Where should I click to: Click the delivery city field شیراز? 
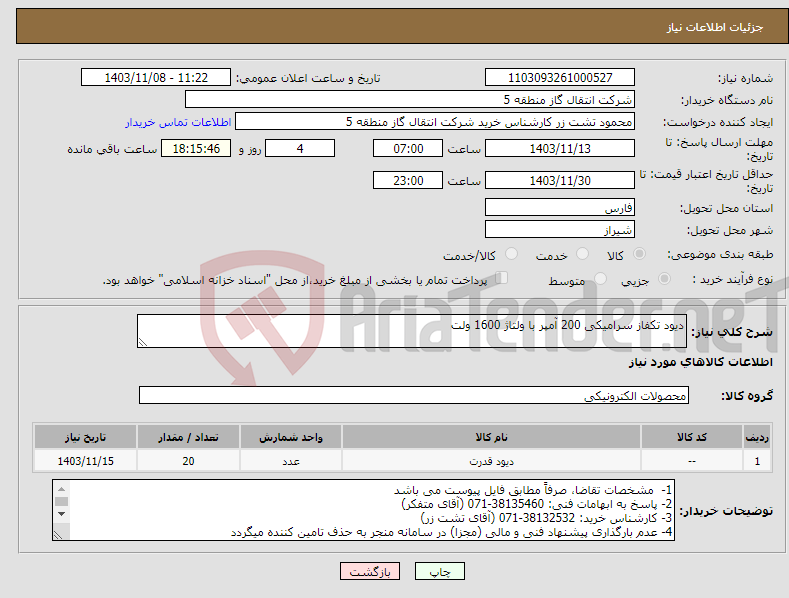point(560,230)
